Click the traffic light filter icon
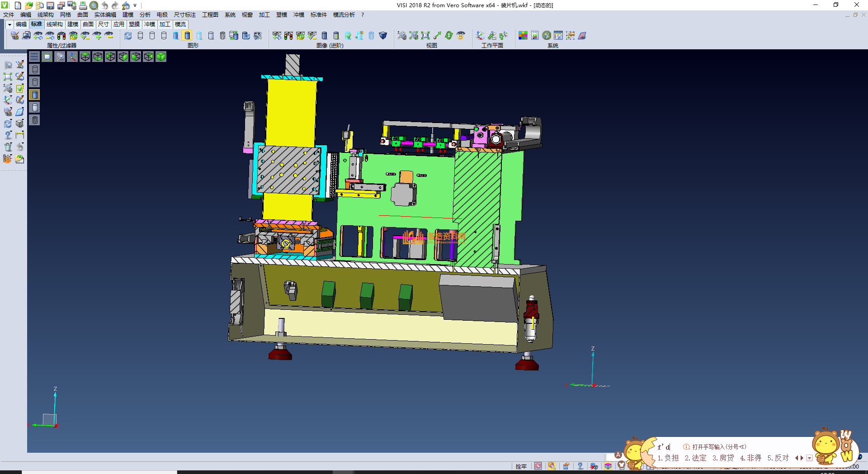The width and height of the screenshot is (868, 474). click(61, 35)
